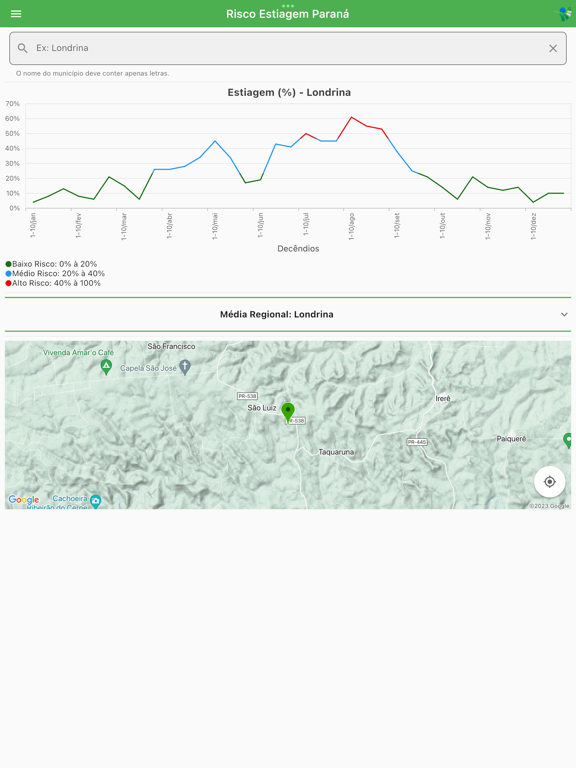Click the Baixo Risco green legend dot
Image resolution: width=576 pixels, height=768 pixels.
(x=8, y=264)
